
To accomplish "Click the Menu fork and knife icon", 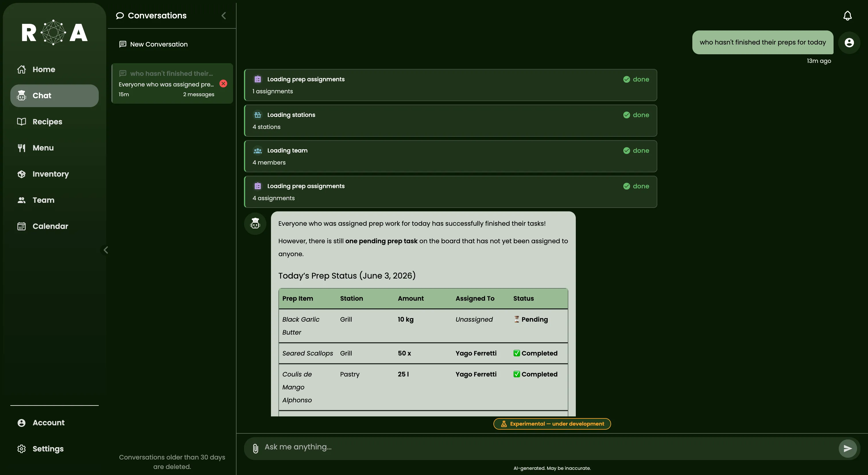I will pos(22,148).
